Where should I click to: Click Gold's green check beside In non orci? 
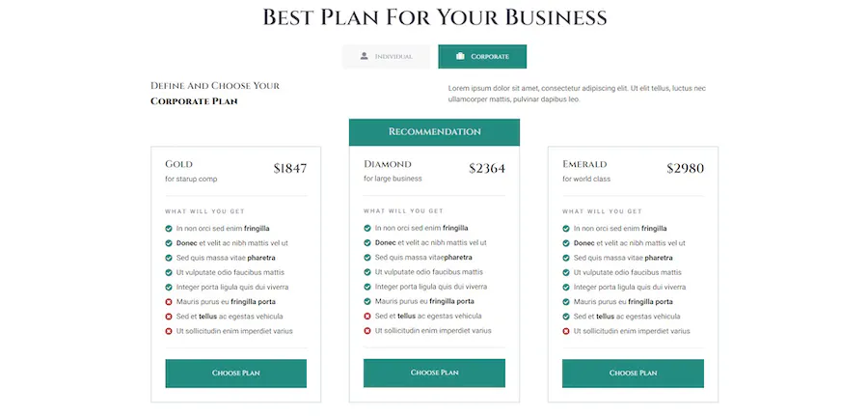click(169, 228)
